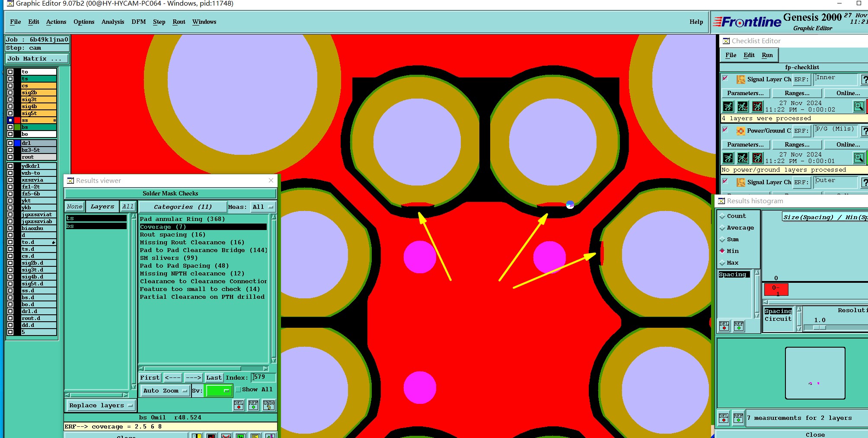Viewport: 868px width, 438px height.
Task: Click Signal Layer check icon for Inner entry
Action: [740, 80]
